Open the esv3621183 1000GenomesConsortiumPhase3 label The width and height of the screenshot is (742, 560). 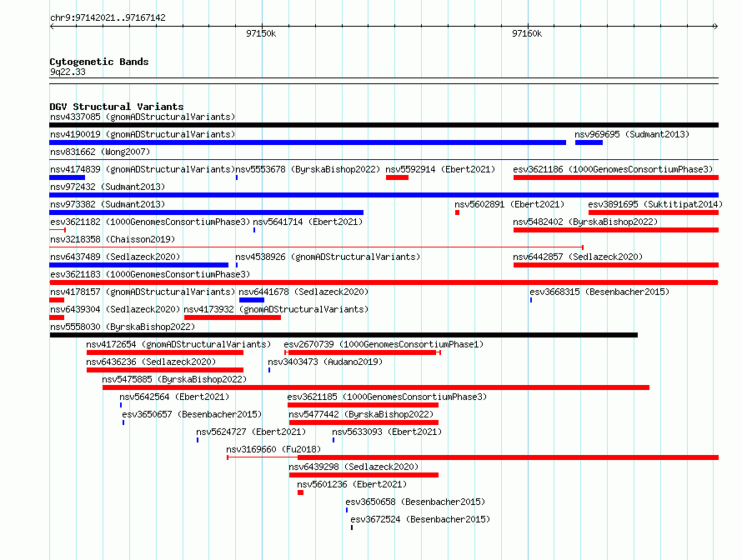(150, 274)
